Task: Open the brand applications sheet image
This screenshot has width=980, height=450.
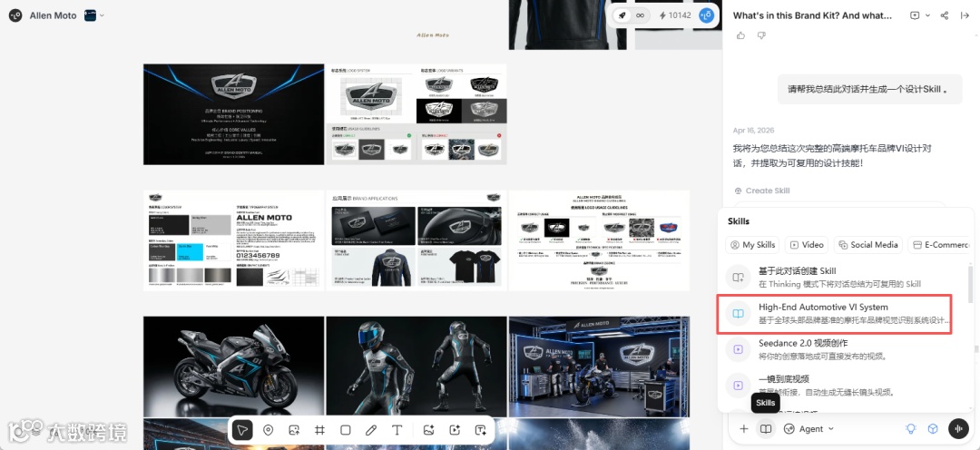Action: point(416,240)
